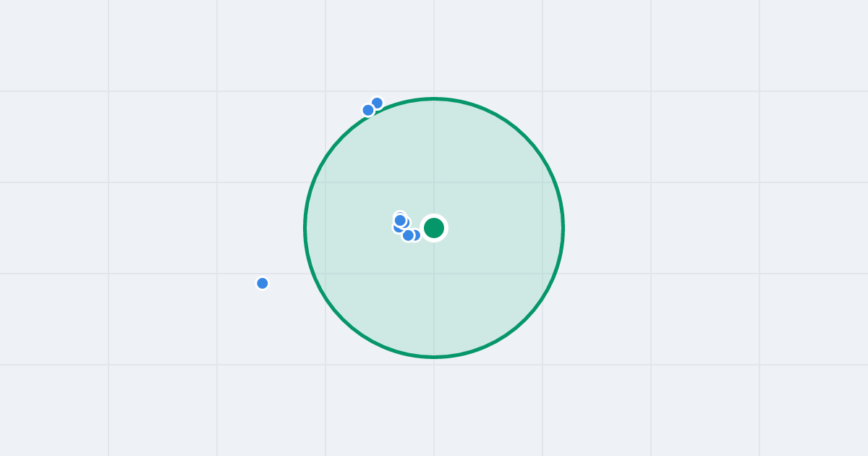The image size is (868, 456).
Task: Select the lower blue dot at the circle's top edge
Action: pos(368,110)
